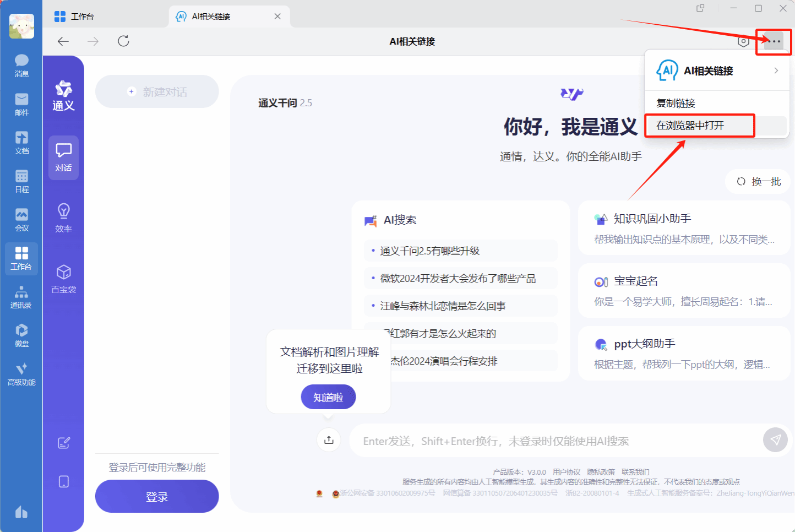Screen dimensions: 795x532
Task: Open the 浙公网安备 record link
Action: [x=387, y=493]
